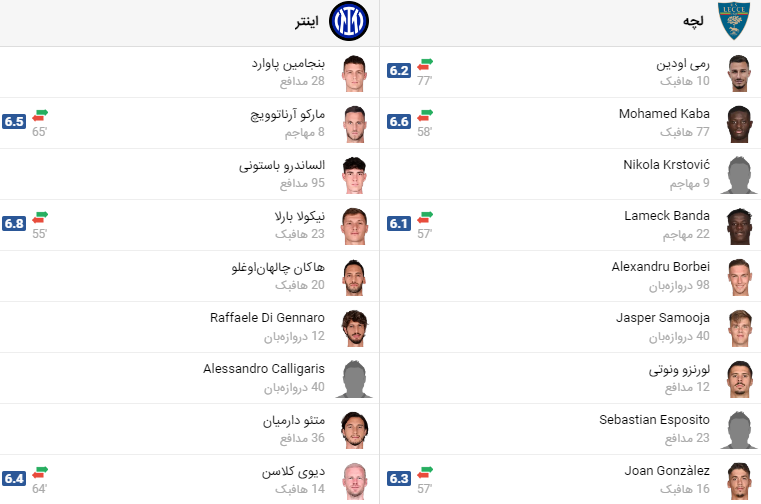Click the 6.2 rating badge for Rémy Oudin

point(399,70)
